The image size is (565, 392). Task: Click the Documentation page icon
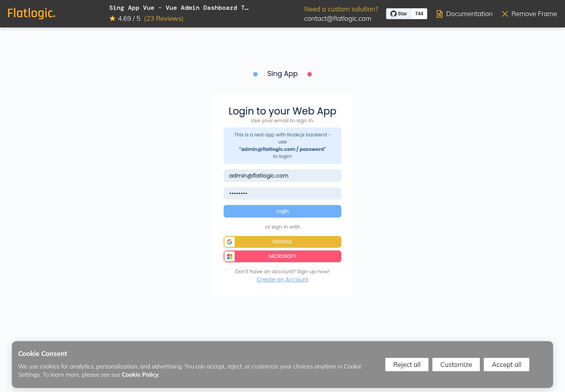point(439,14)
